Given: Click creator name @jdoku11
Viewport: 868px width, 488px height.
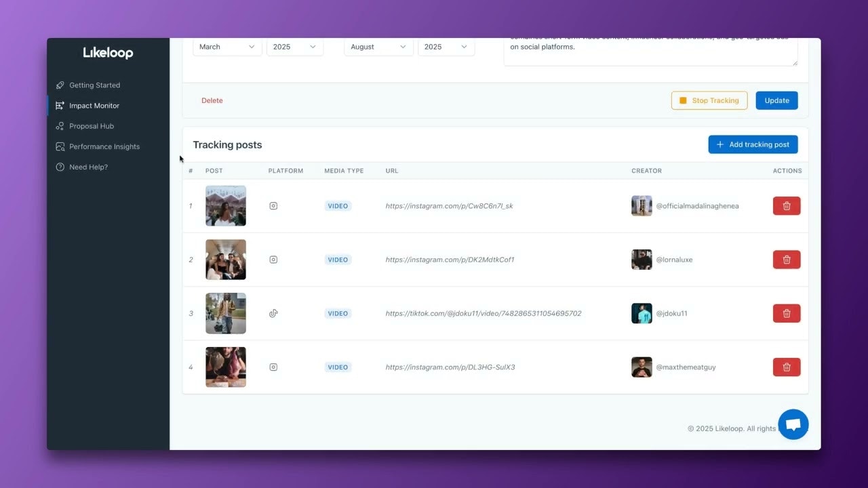Looking at the screenshot, I should point(671,313).
